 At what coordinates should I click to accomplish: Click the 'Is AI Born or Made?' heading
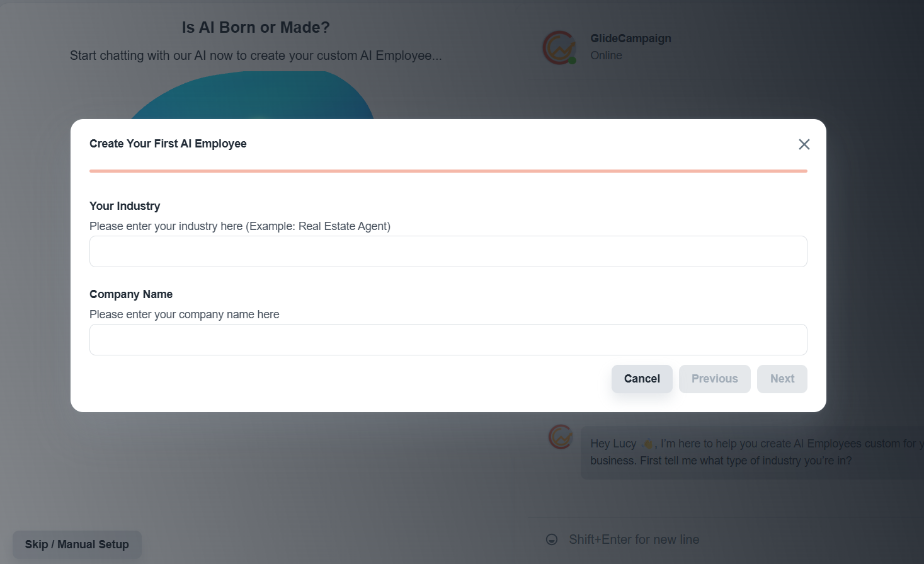[x=256, y=28]
